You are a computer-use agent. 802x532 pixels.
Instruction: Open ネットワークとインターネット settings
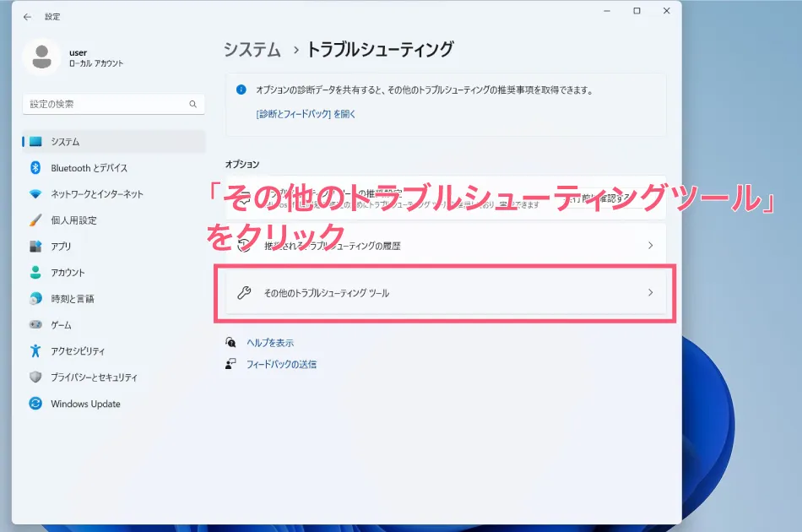(x=81, y=194)
